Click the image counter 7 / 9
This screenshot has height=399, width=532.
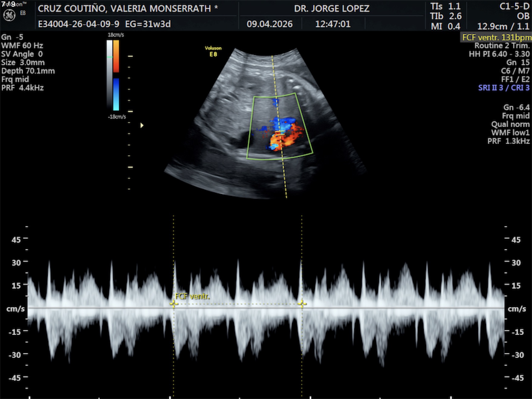(x=8, y=4)
